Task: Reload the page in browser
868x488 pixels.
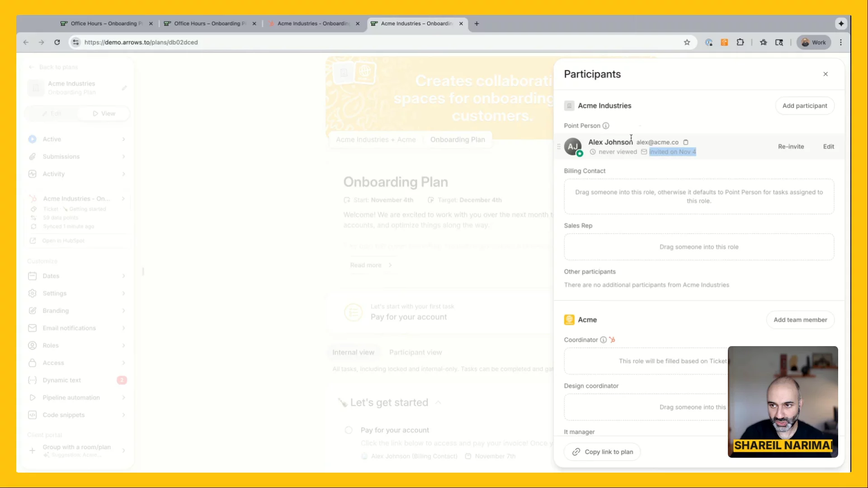Action: click(x=57, y=42)
